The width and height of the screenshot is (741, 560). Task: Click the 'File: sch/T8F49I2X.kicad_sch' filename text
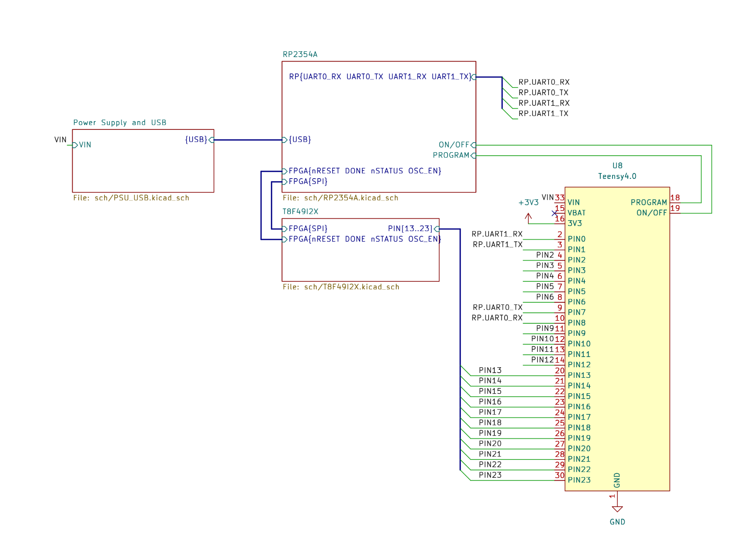(341, 287)
